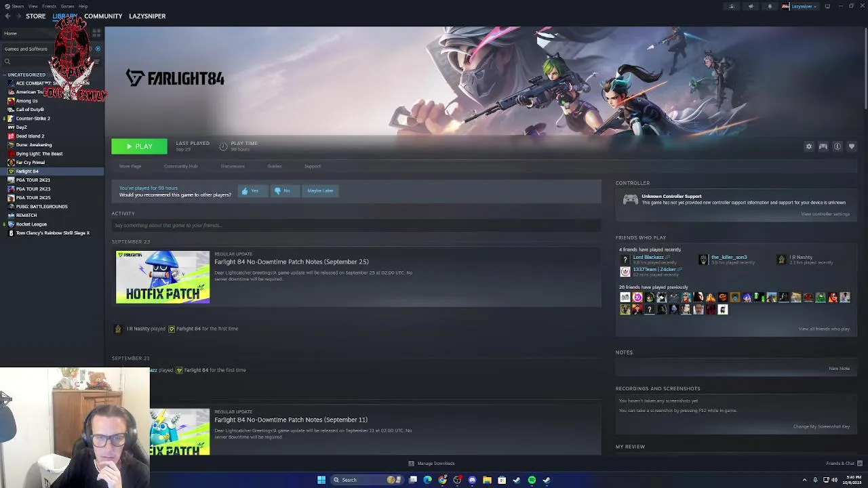This screenshot has width=868, height=488.
Task: Click the green PLAY button
Action: [x=139, y=146]
